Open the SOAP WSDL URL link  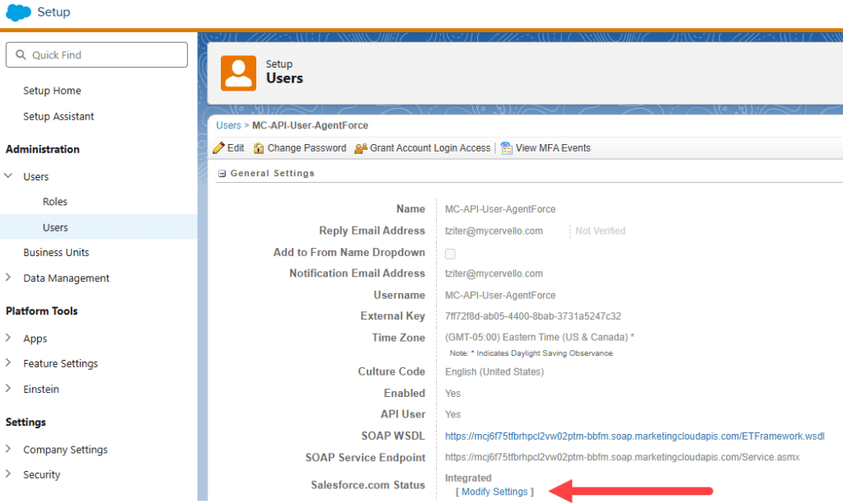coord(635,436)
